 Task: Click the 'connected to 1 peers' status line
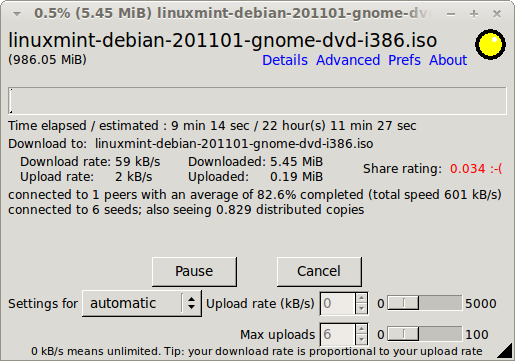point(255,195)
